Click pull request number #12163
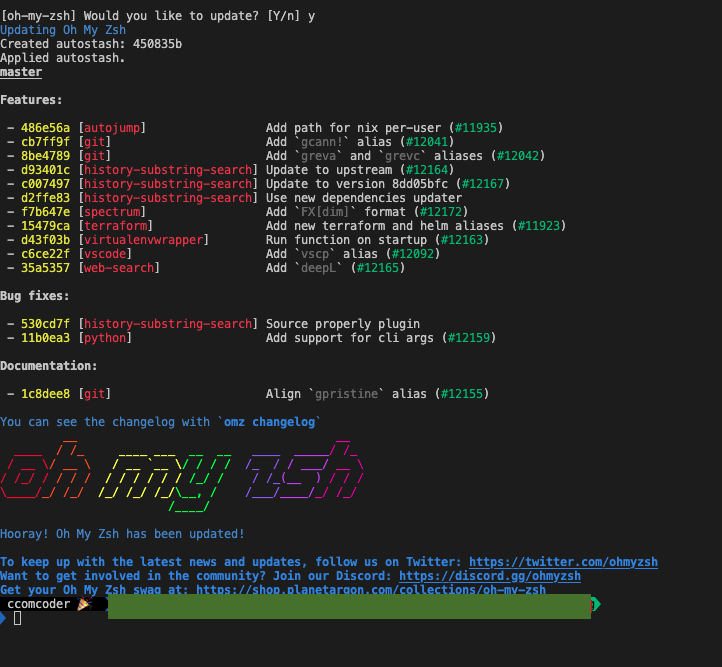Screen dimensions: 722x667 pos(462,240)
